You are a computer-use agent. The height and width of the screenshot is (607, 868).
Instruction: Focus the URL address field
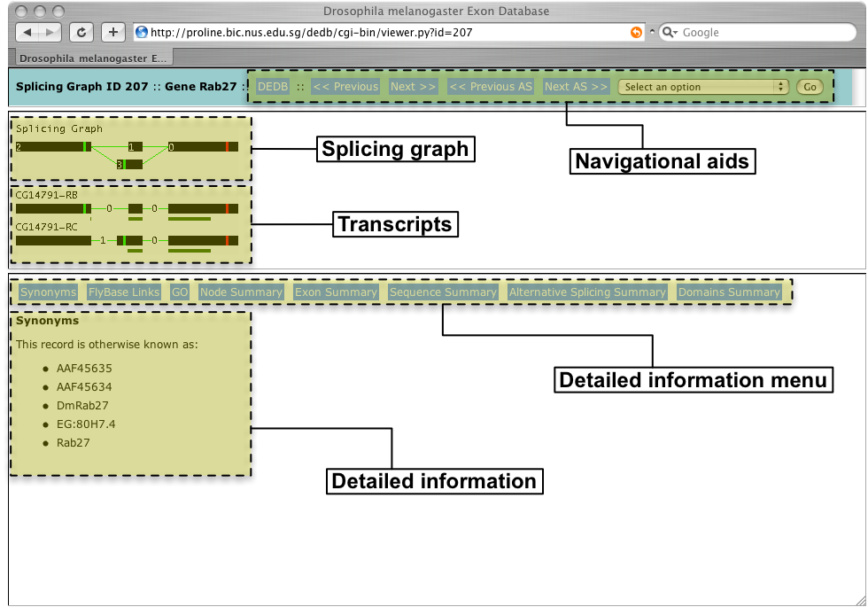click(x=388, y=32)
